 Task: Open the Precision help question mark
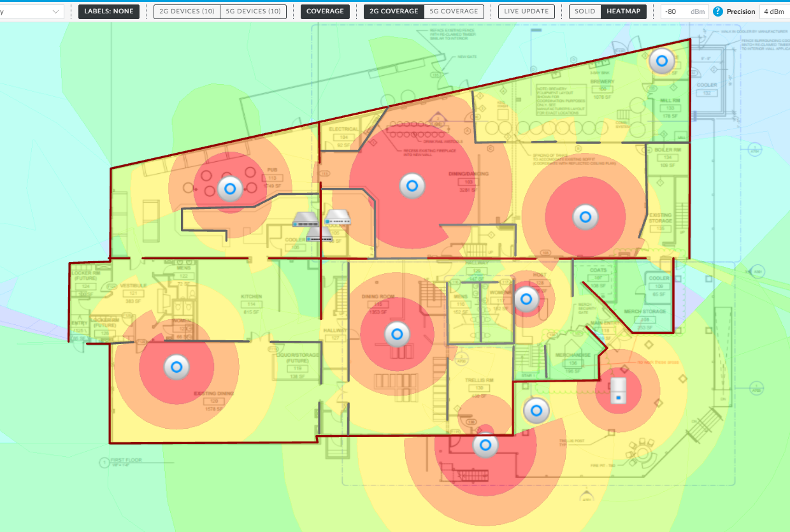click(718, 11)
